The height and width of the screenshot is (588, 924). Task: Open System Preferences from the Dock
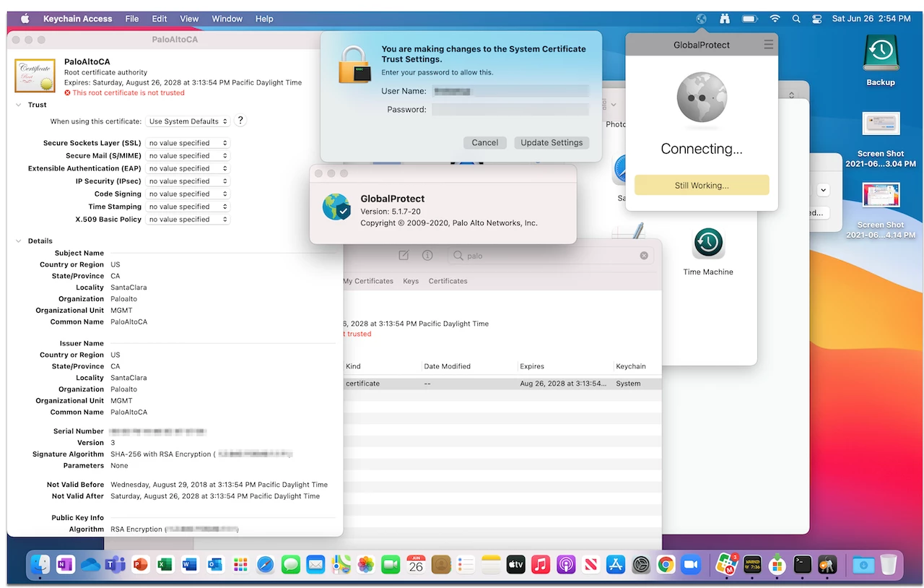pos(641,564)
